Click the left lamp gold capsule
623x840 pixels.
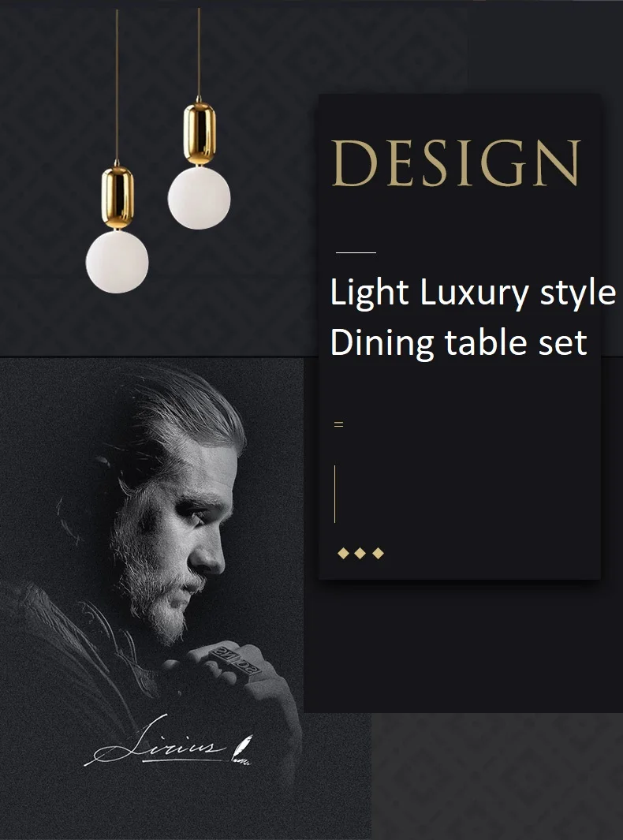coord(118,197)
